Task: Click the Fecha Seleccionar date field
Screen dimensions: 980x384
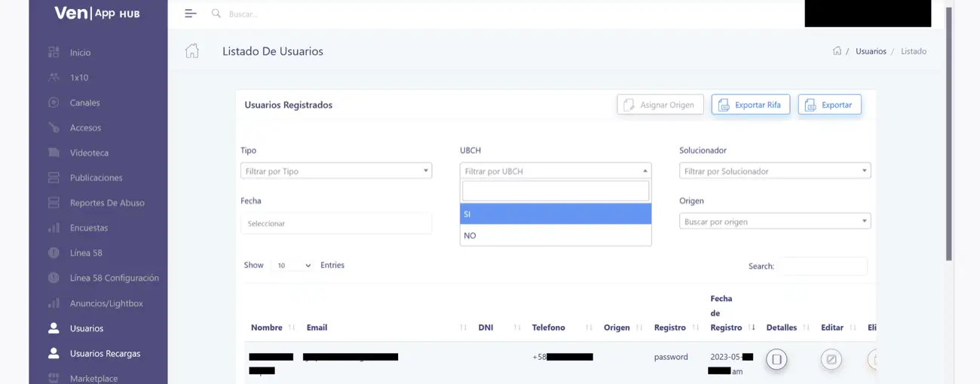Action: pyautogui.click(x=335, y=223)
